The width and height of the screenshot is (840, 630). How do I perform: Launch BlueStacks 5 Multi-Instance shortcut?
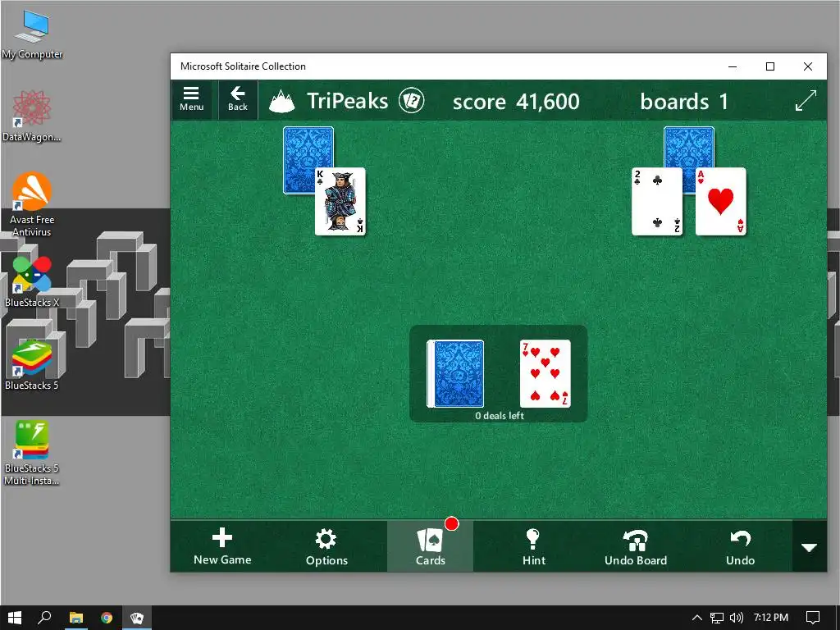point(32,453)
